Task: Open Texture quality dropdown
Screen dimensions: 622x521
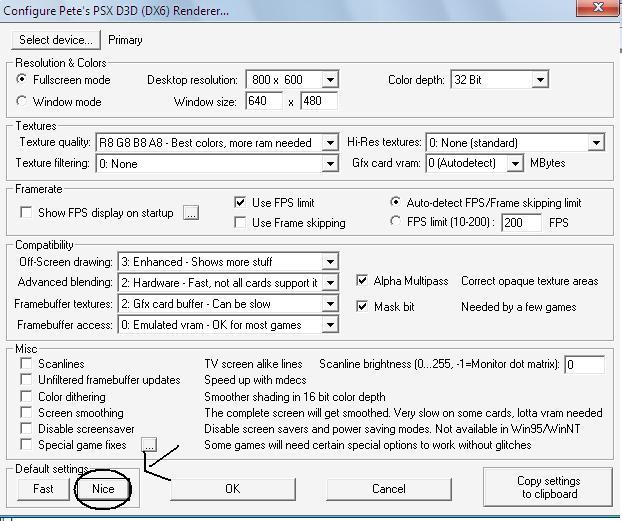Action: coord(217,142)
